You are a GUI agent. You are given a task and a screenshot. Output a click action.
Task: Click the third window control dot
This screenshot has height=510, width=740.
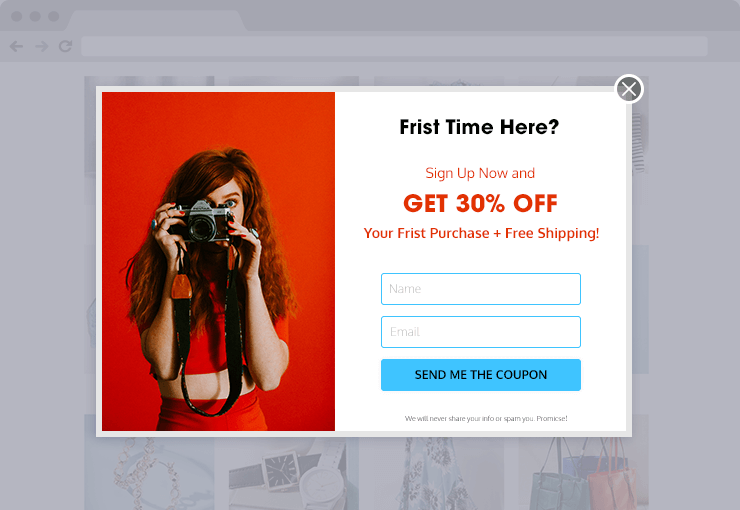click(54, 17)
